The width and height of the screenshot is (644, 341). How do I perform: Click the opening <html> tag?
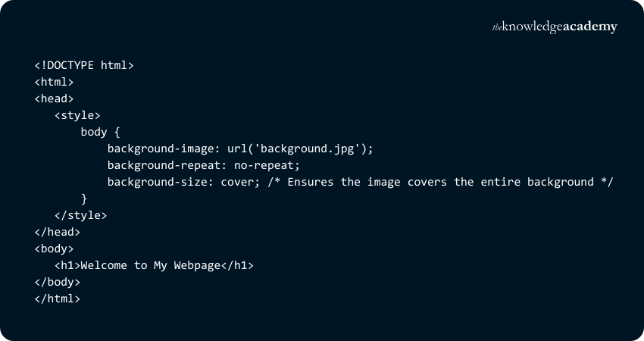click(x=54, y=82)
